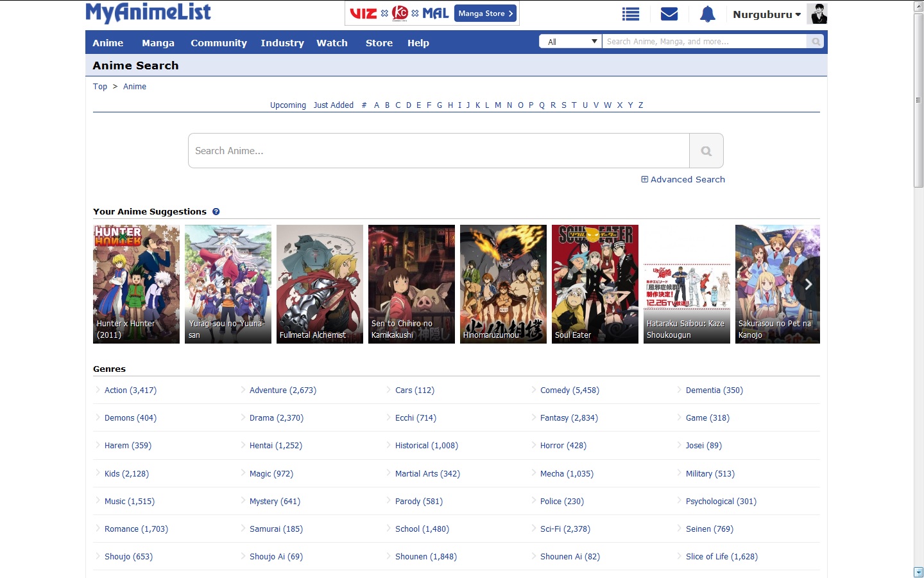Open the Community menu
924x578 pixels.
pos(219,43)
